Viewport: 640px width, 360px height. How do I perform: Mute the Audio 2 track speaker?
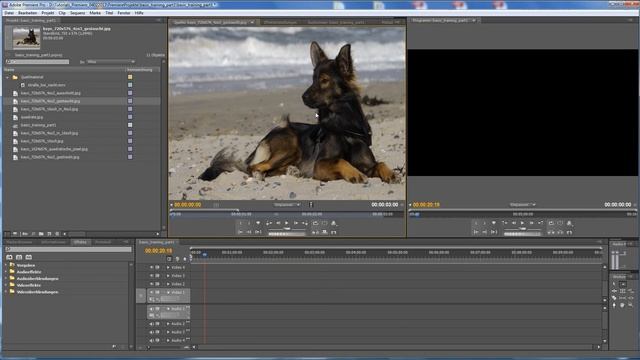151,324
